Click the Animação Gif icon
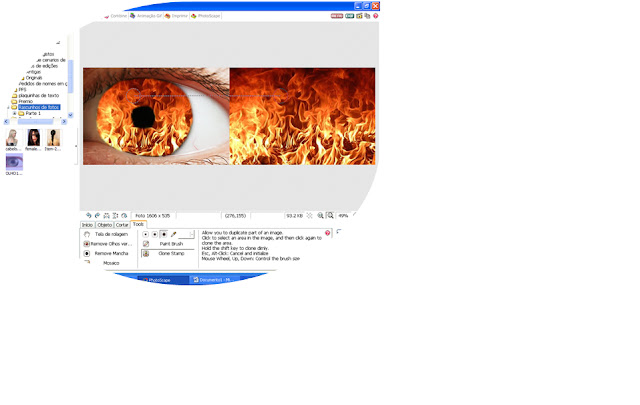The image size is (640, 405). 133,16
